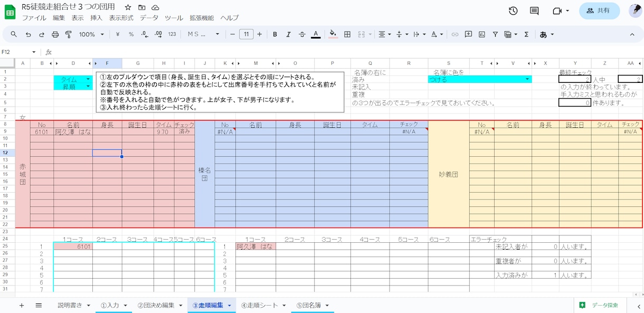
Task: Open text rotation dropdown
Action: click(x=437, y=34)
